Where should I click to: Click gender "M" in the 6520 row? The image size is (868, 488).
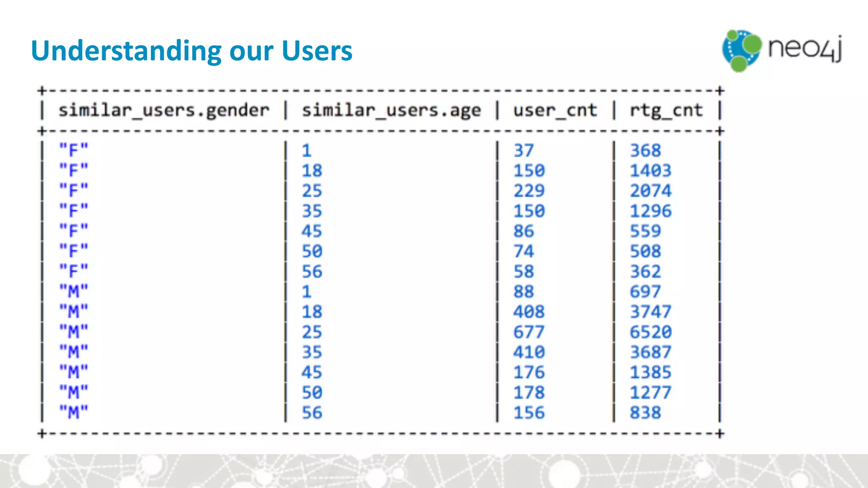tap(74, 332)
